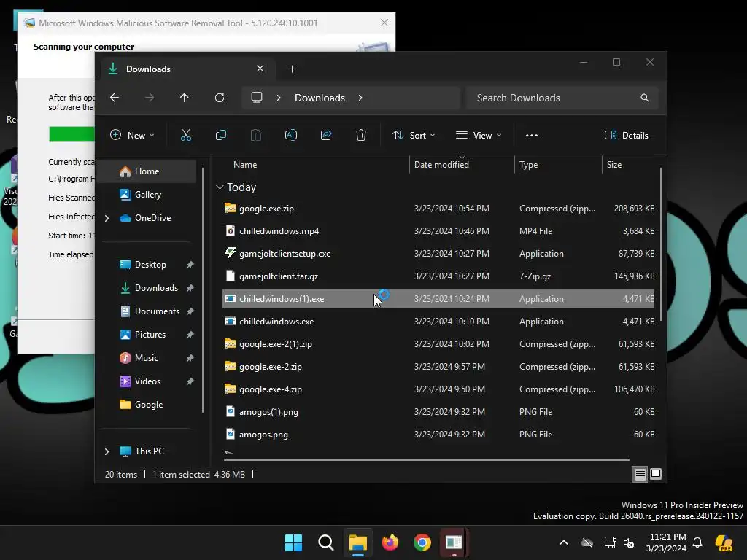Image resolution: width=747 pixels, height=560 pixels.
Task: Click the vertical scrollbar of file list
Action: 661,244
